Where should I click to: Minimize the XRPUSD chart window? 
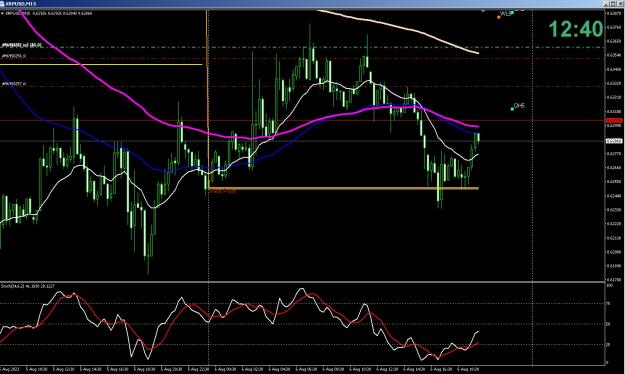(x=606, y=4)
